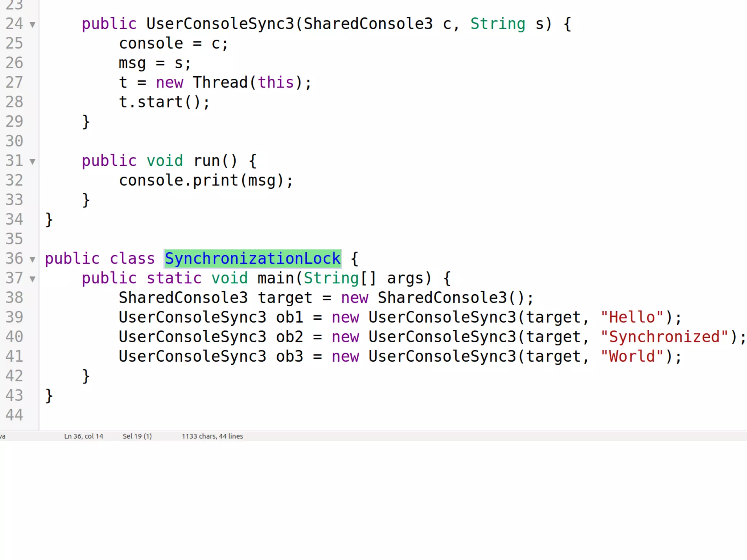
Task: Click the ob2 variable name
Action: pyautogui.click(x=289, y=337)
